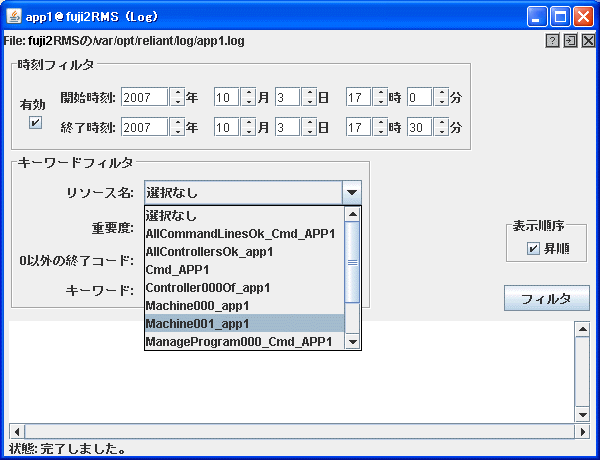Screen dimensions: 600x460
Task: Click the start time minute input field
Action: point(419,98)
